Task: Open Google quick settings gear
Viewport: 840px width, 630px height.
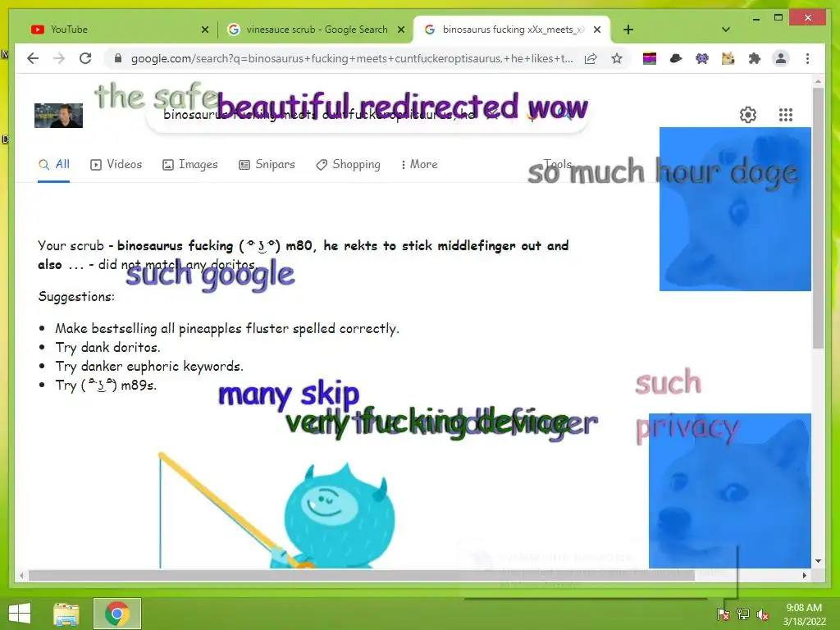Action: tap(748, 115)
